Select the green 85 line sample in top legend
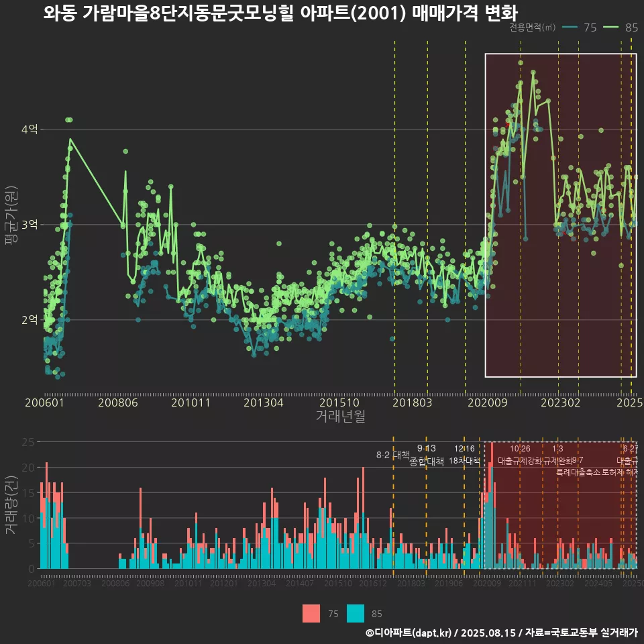The width and height of the screenshot is (644, 644). [x=610, y=28]
